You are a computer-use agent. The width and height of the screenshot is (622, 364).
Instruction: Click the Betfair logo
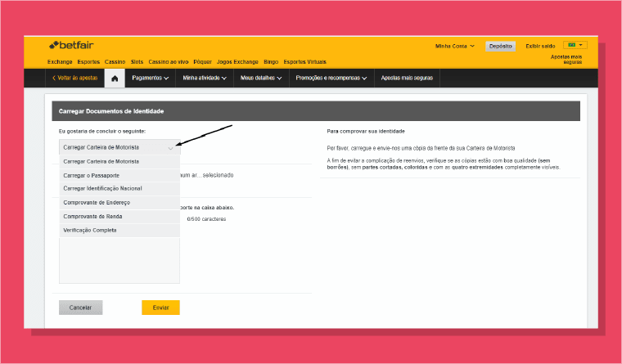tap(71, 45)
